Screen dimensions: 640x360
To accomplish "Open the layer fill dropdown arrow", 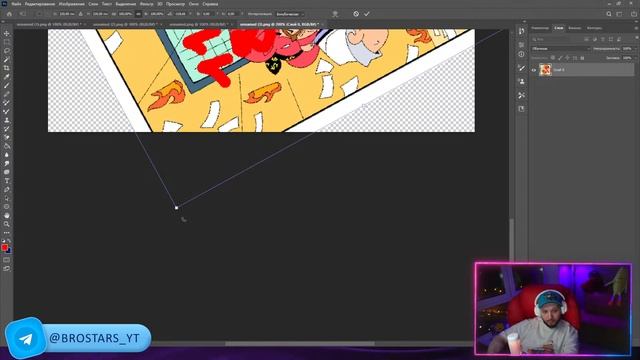I will pyautogui.click(x=635, y=58).
